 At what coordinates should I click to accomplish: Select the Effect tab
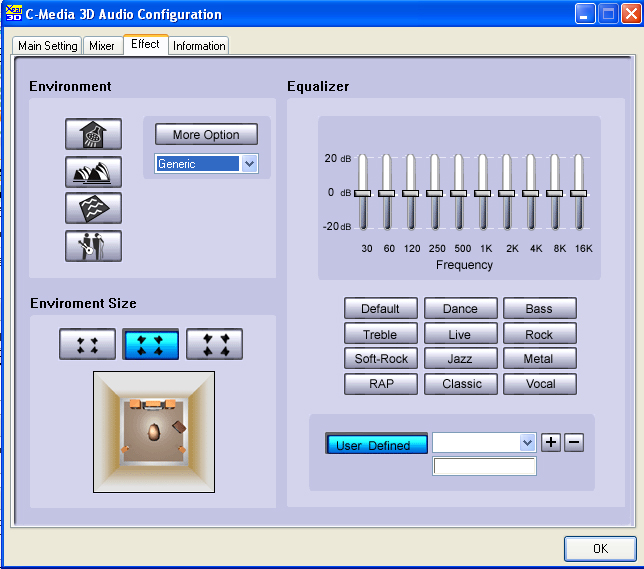tap(145, 44)
